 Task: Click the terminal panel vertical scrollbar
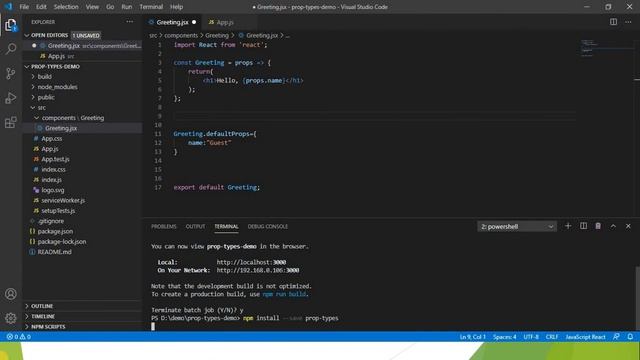(638, 298)
